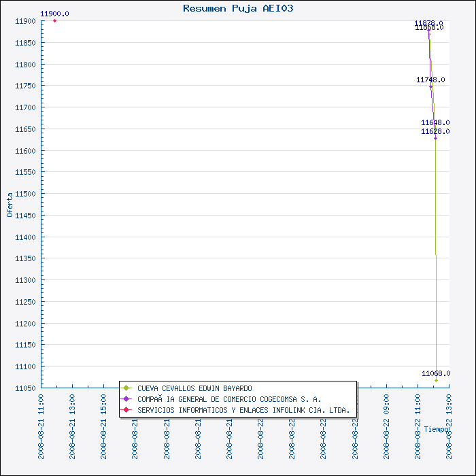This screenshot has height=476, width=476.
Task: Click the purple legend marker for COGECOMSA
Action: coord(126,399)
